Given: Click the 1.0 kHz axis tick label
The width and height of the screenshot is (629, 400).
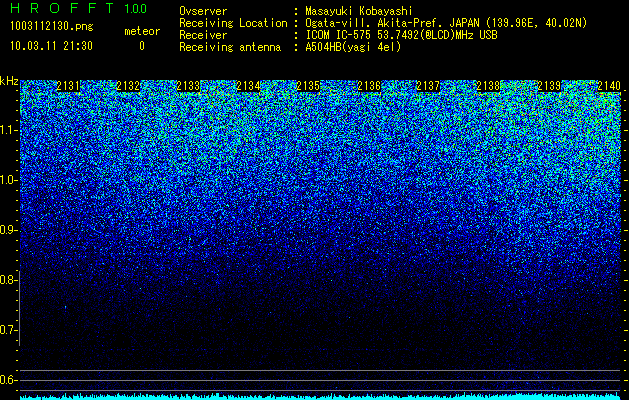Looking at the screenshot, I should [7, 181].
